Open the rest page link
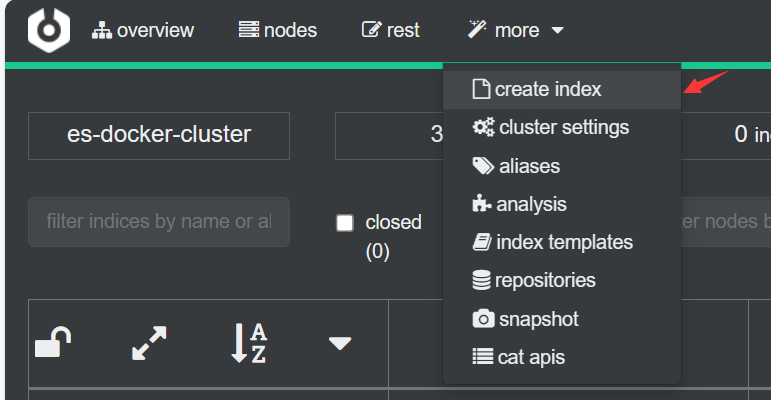 coord(391,31)
